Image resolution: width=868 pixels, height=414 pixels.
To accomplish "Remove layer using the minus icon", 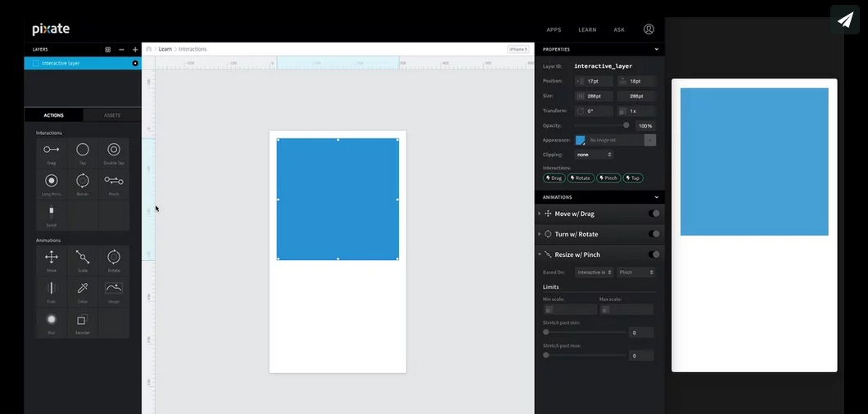I will pos(122,49).
